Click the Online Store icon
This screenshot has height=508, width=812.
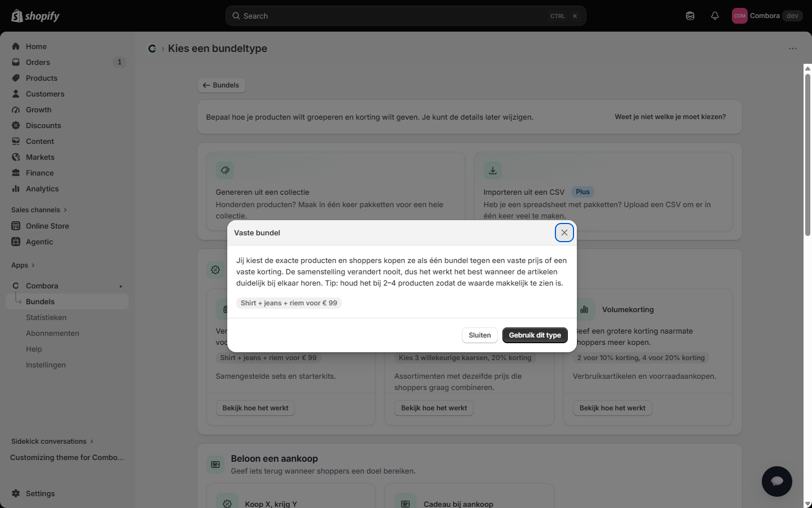(x=16, y=226)
